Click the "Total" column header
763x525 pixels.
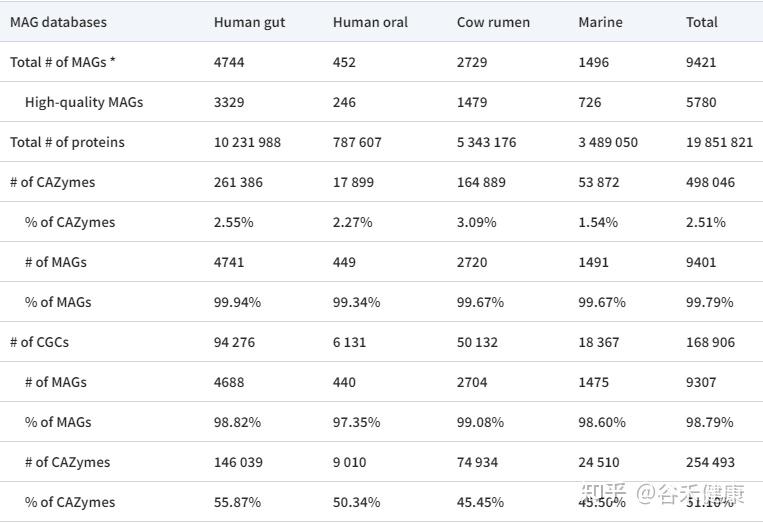point(702,22)
